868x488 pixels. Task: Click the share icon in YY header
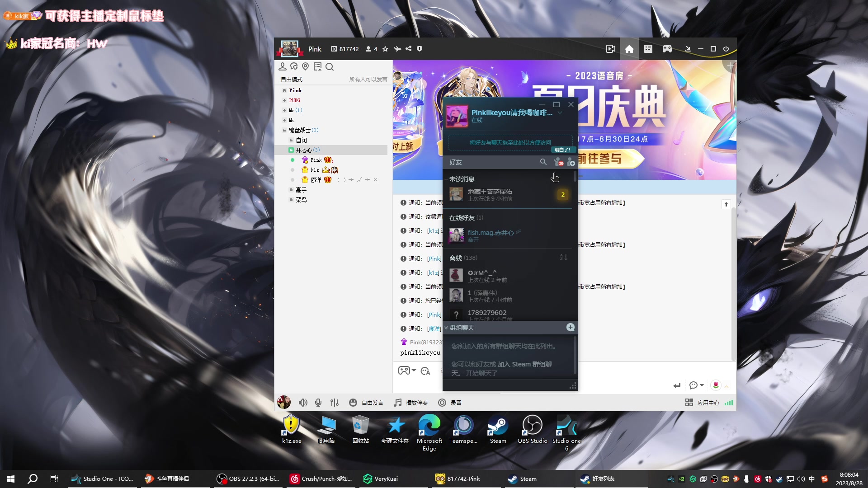click(x=408, y=49)
